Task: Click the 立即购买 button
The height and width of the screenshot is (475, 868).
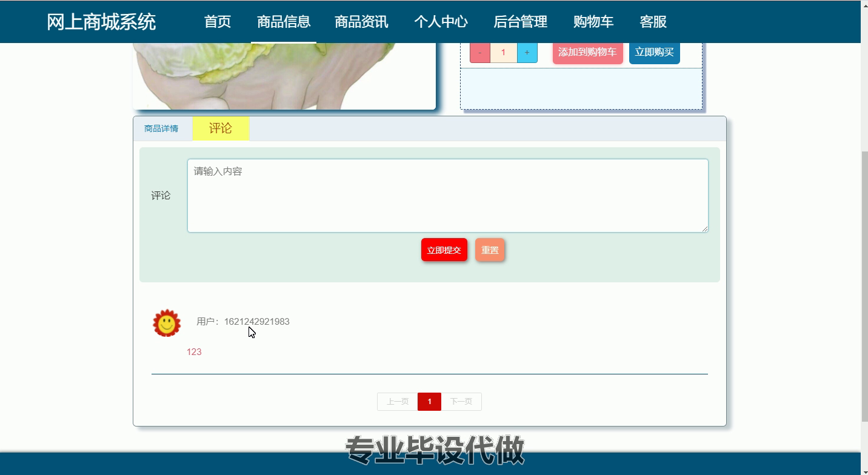Action: [654, 52]
